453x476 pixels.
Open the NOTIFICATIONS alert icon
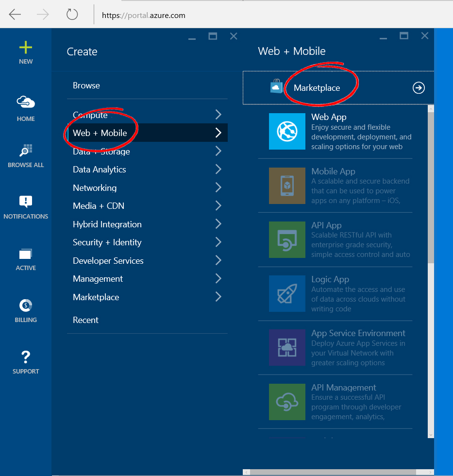pos(26,202)
